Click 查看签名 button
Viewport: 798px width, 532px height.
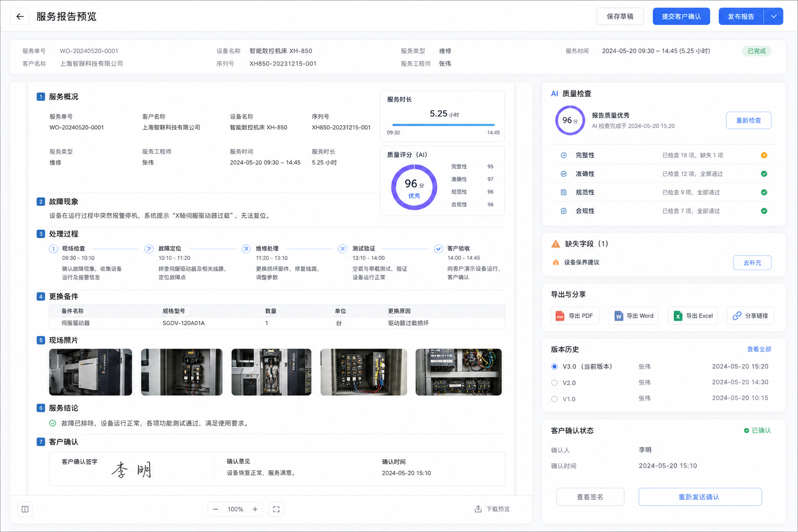click(x=590, y=497)
